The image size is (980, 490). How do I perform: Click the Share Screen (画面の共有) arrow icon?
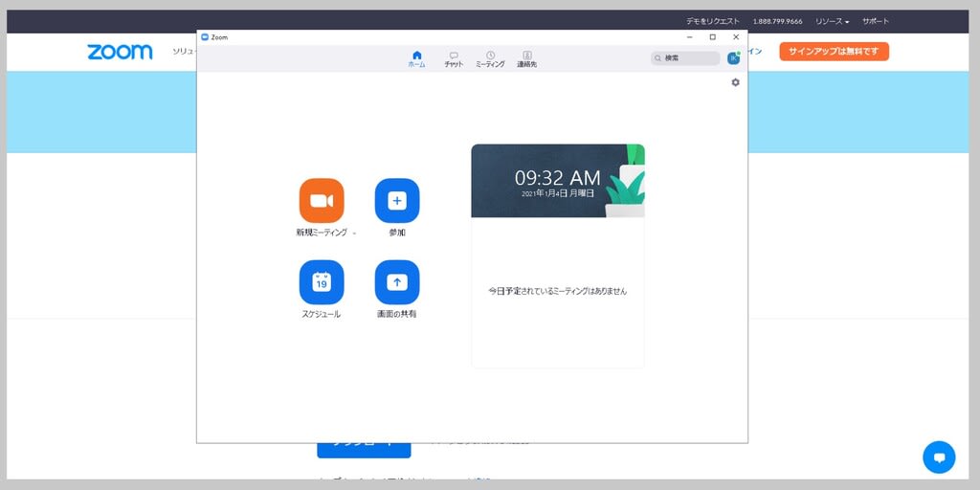tap(397, 282)
